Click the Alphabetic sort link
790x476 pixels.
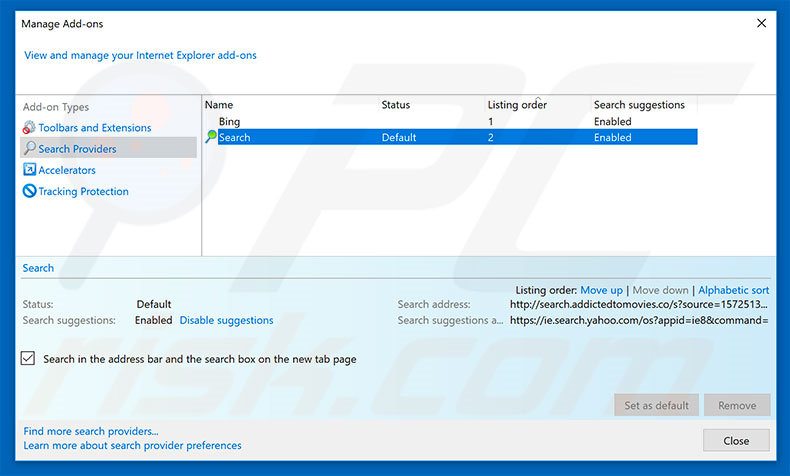click(x=734, y=290)
